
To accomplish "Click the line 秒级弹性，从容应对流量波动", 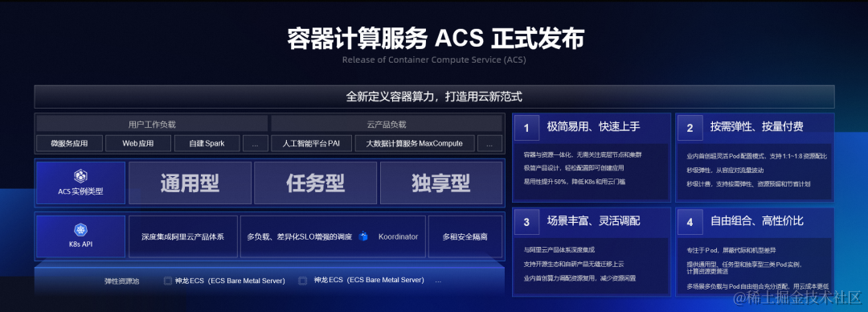I will 725,170.
